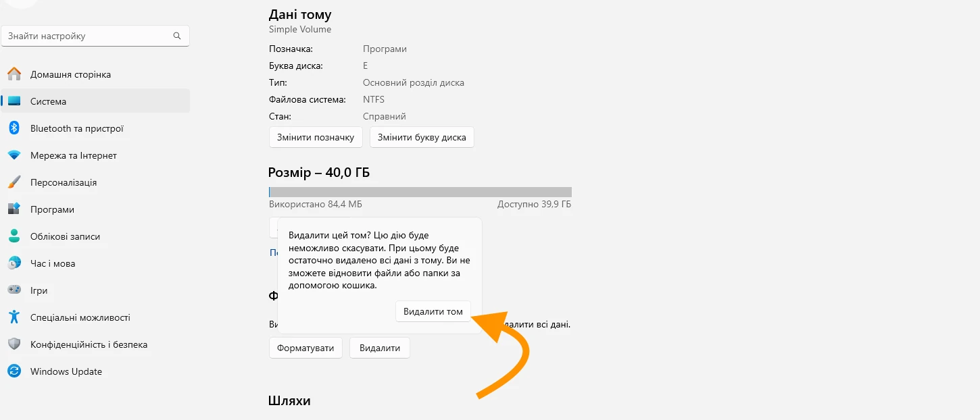Open the Bluetooth та пристрої icon
This screenshot has height=420, width=980.
pyautogui.click(x=14, y=128)
